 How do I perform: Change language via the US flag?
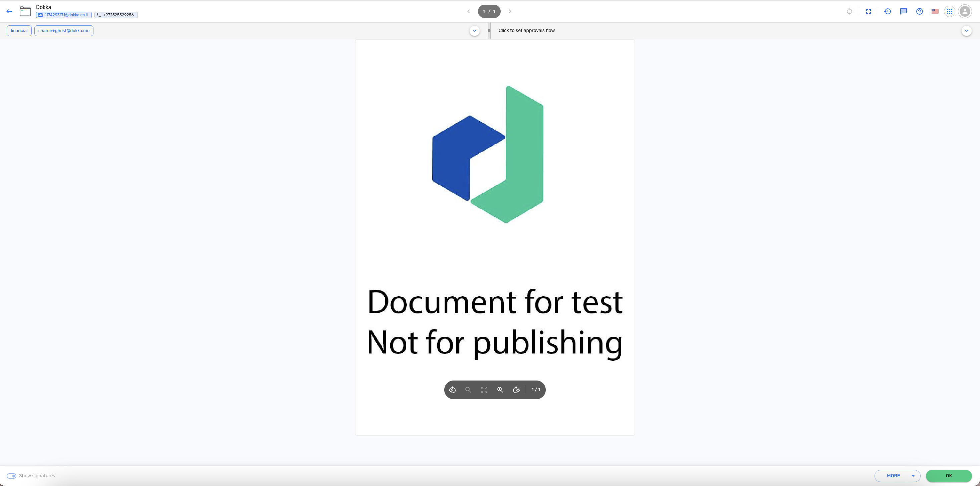(x=935, y=11)
